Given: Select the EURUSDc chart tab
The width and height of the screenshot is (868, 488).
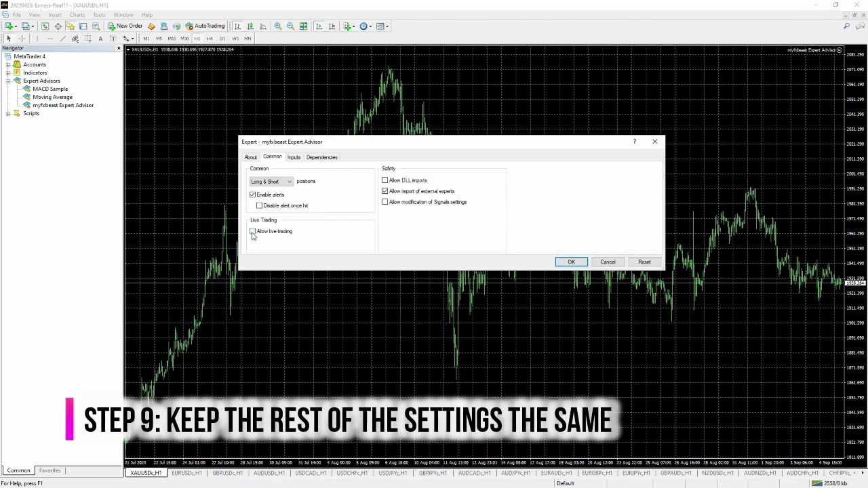Looking at the screenshot, I should [x=186, y=472].
